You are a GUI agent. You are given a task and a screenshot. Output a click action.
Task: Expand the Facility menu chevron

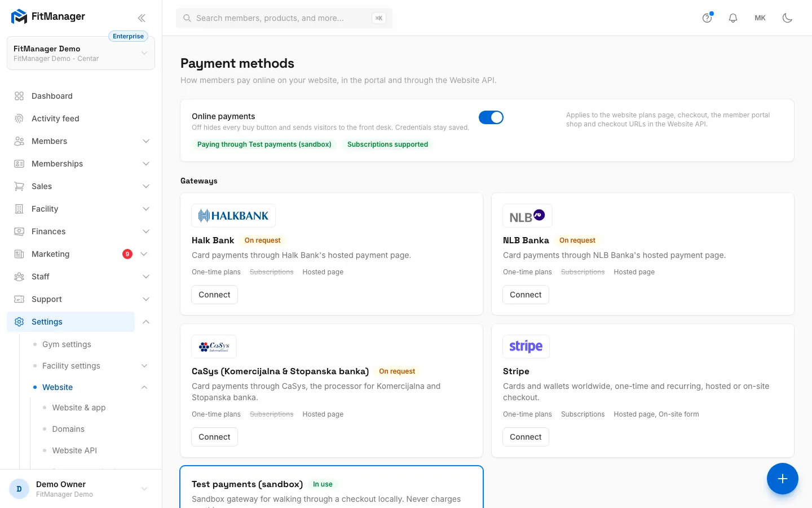click(x=146, y=209)
